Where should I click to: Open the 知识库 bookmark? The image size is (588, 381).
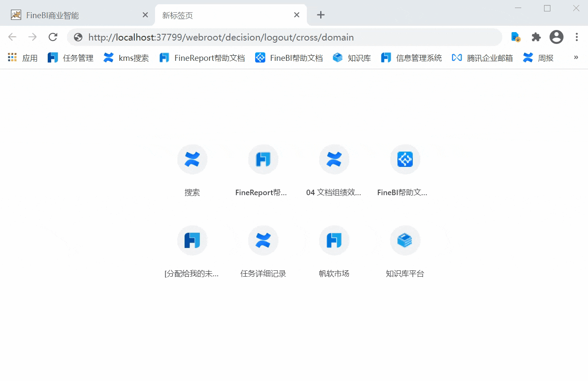point(352,58)
